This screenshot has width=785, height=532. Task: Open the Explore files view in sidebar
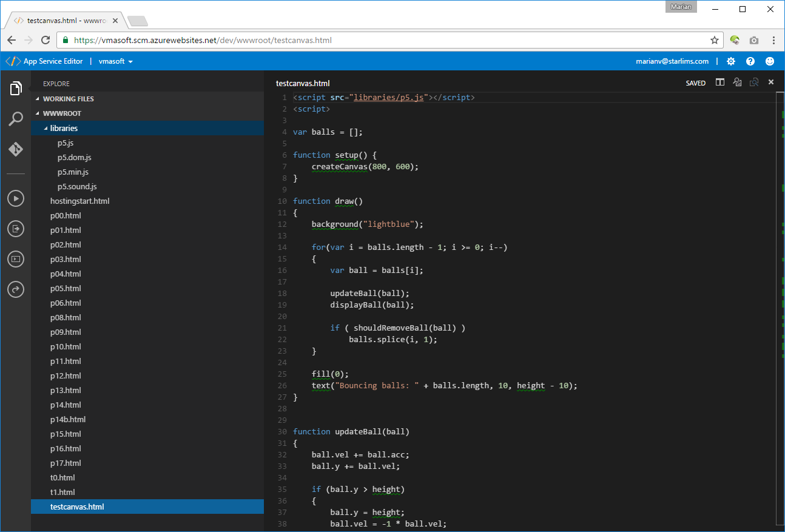pos(16,89)
